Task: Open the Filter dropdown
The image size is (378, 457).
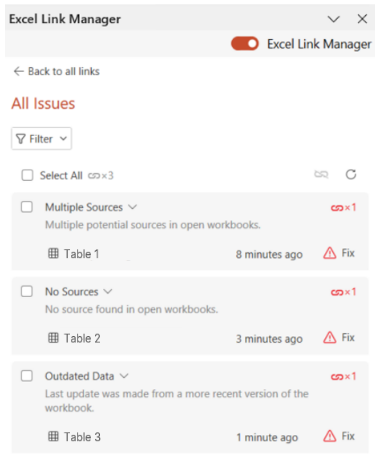Action: (41, 138)
